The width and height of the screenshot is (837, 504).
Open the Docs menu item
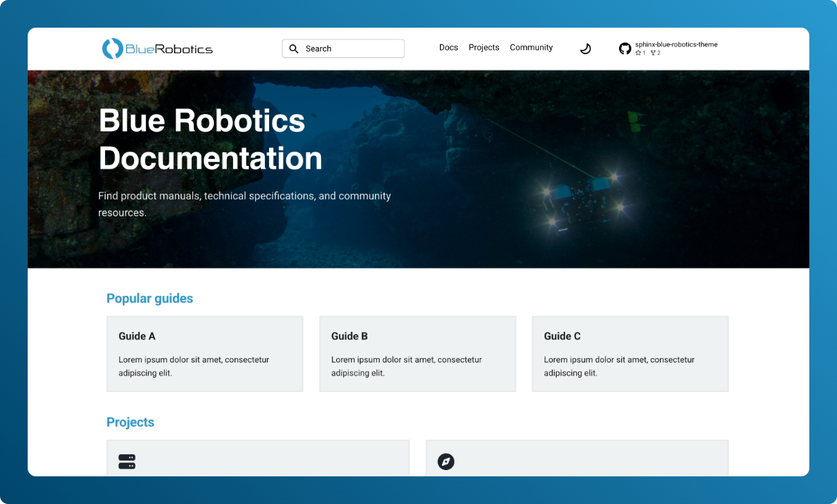click(448, 47)
